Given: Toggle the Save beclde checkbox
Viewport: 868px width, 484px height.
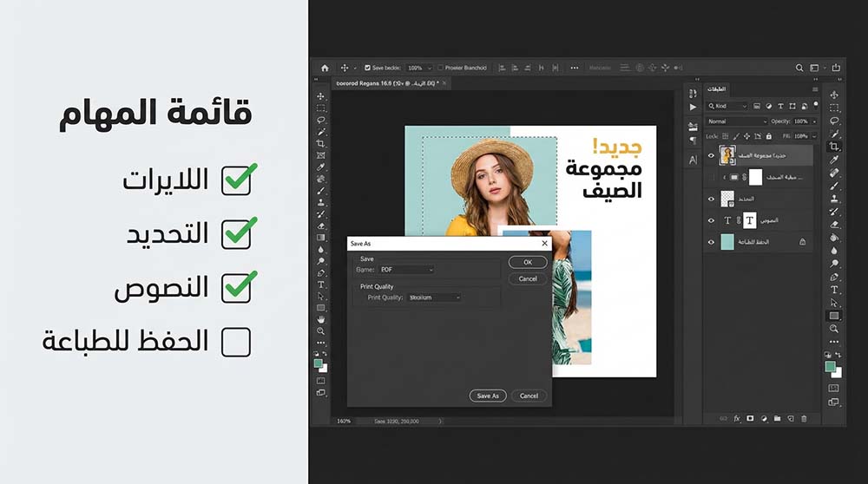Looking at the screenshot, I should point(367,68).
